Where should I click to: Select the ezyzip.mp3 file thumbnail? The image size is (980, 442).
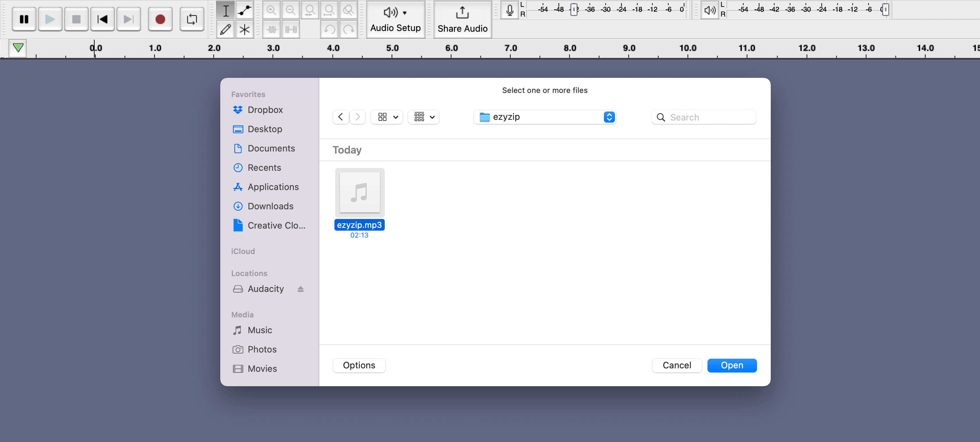[x=360, y=192]
